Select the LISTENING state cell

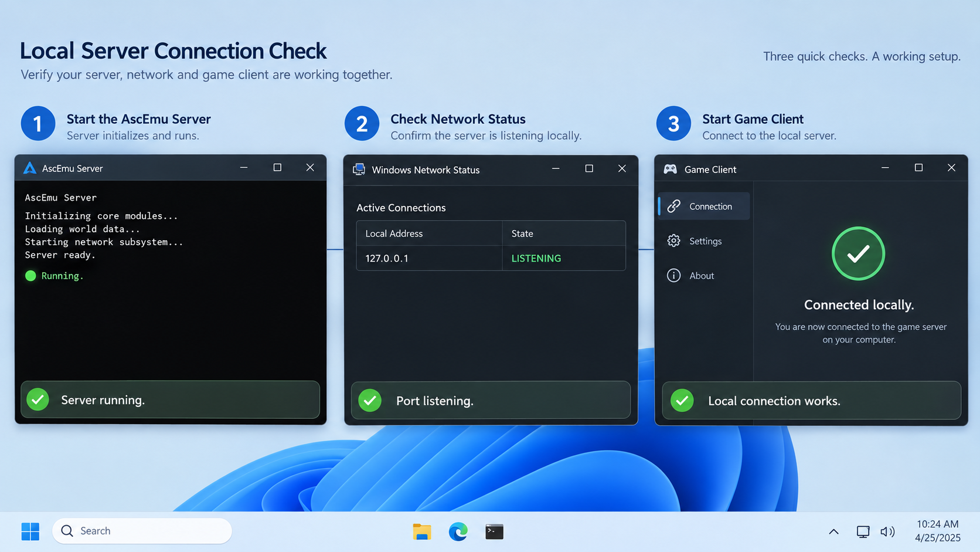(564, 258)
